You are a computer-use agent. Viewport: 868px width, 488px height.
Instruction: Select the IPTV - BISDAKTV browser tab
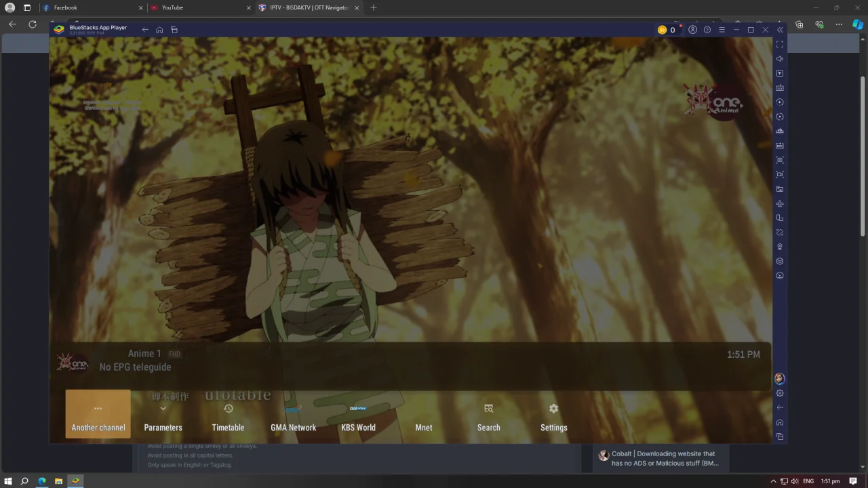[x=309, y=7]
